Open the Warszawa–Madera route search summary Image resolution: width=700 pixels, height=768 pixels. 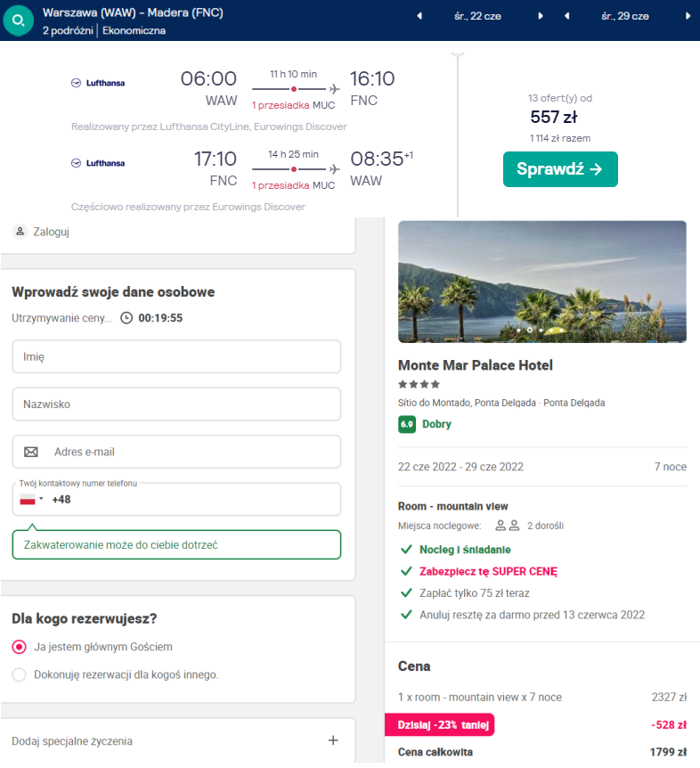tap(134, 21)
